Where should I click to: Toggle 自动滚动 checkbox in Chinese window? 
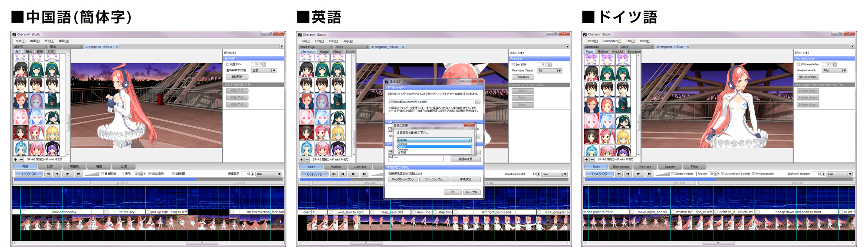pos(150,174)
